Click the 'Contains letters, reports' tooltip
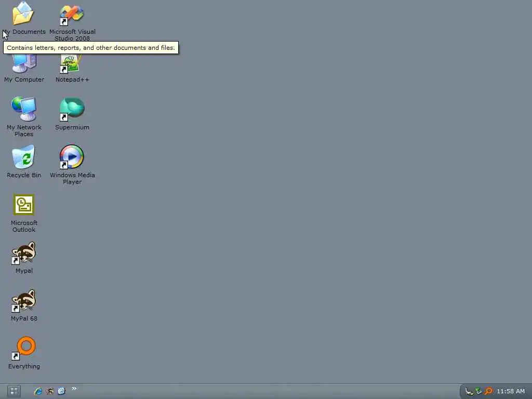 click(90, 48)
